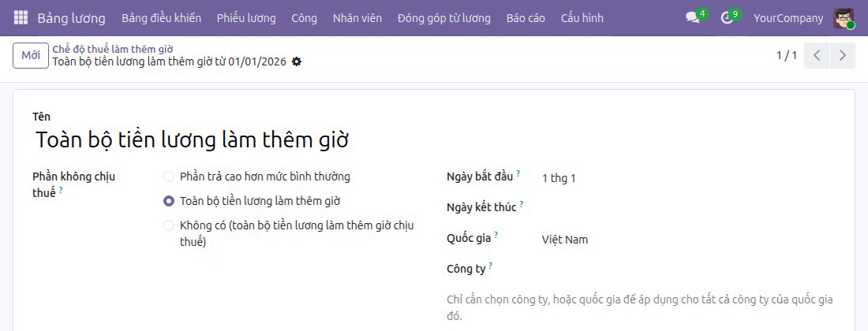Open the YourCompany company switcher

(x=788, y=18)
